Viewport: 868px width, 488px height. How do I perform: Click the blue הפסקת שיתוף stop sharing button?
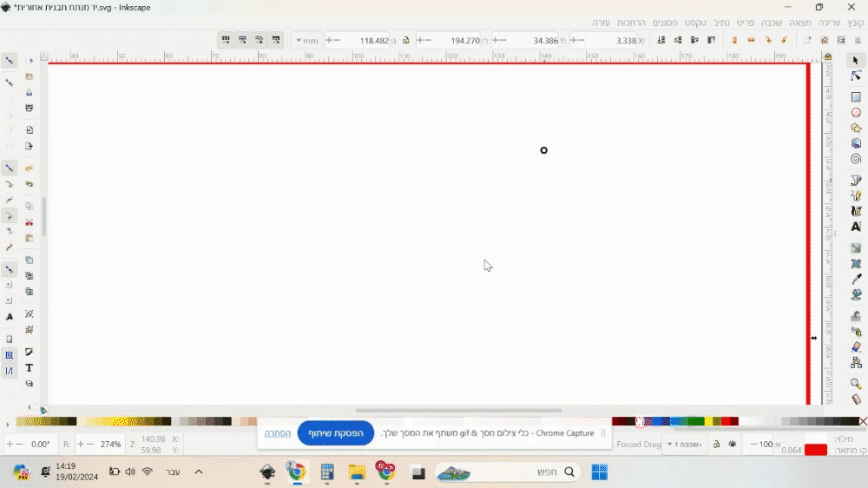tap(335, 433)
